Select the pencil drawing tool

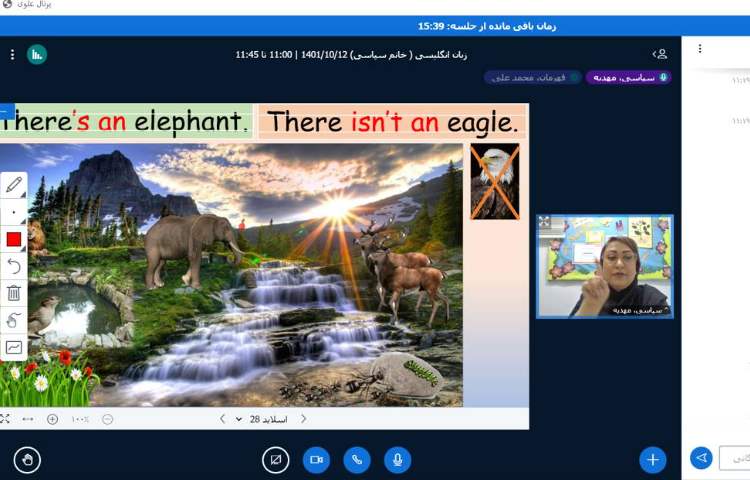point(14,185)
